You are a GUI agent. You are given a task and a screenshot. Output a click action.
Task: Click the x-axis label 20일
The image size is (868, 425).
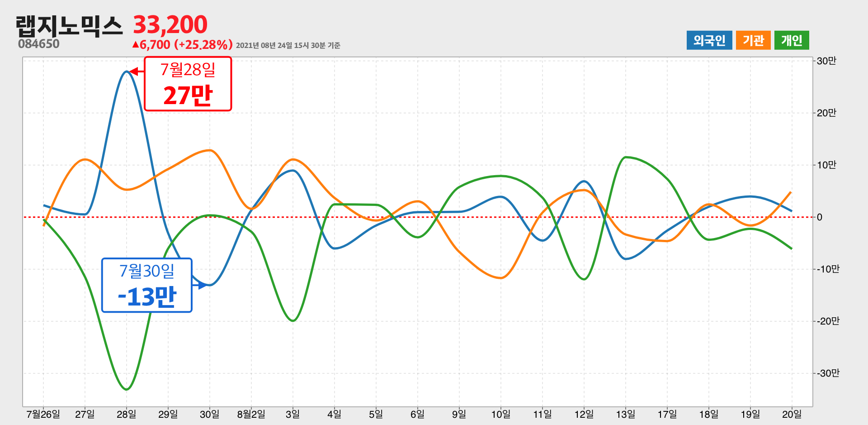(792, 414)
